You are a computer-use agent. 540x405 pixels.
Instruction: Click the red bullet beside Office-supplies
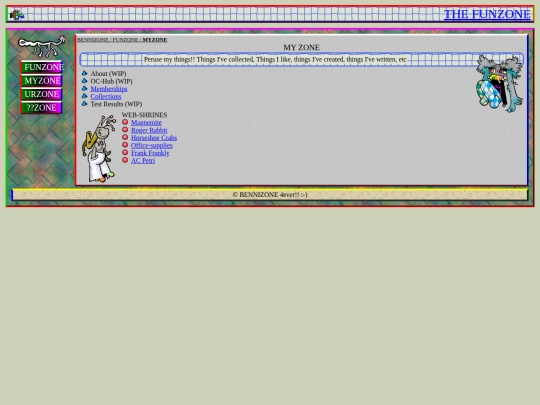125,145
